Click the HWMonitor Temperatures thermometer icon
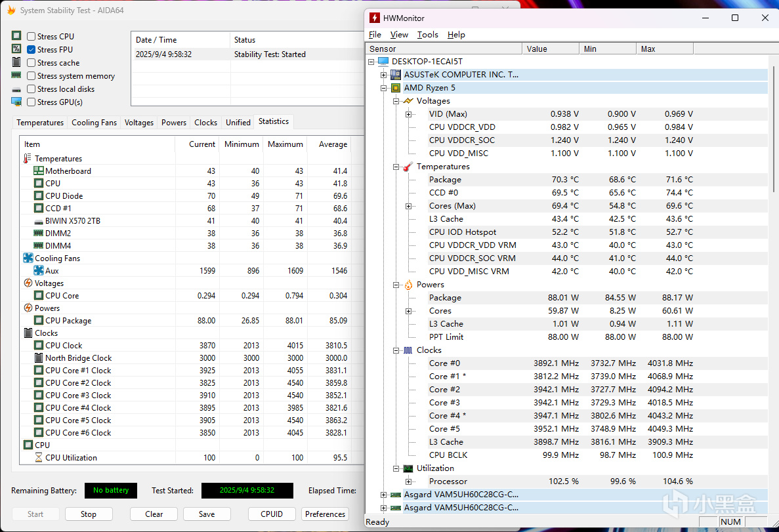 click(x=408, y=167)
